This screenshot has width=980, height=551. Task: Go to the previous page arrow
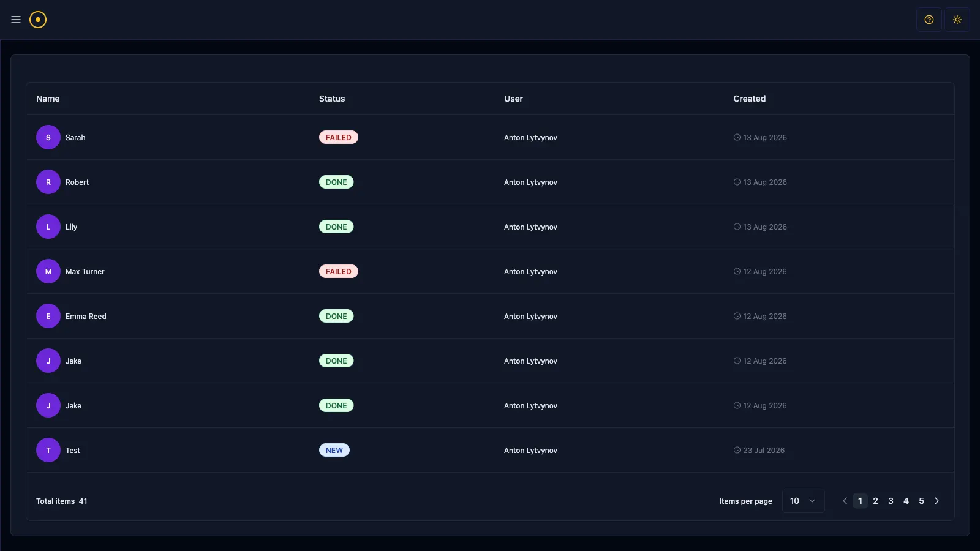click(x=845, y=501)
